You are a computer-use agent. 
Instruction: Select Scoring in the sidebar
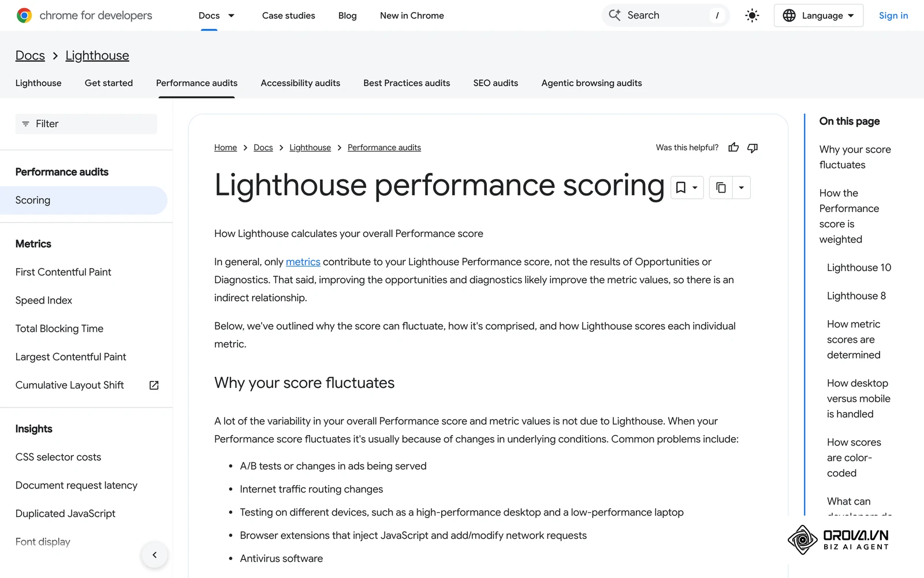pyautogui.click(x=84, y=200)
